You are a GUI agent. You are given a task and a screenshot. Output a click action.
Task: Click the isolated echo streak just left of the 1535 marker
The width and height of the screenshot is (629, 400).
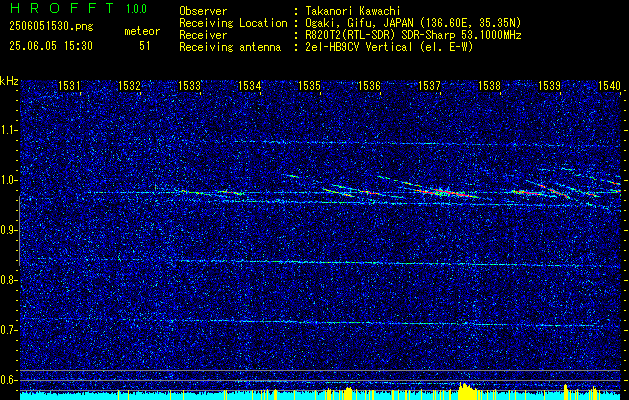click(x=291, y=176)
